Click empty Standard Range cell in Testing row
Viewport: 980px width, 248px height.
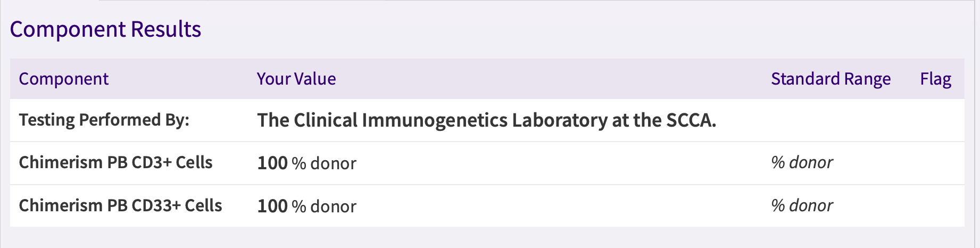(830, 120)
